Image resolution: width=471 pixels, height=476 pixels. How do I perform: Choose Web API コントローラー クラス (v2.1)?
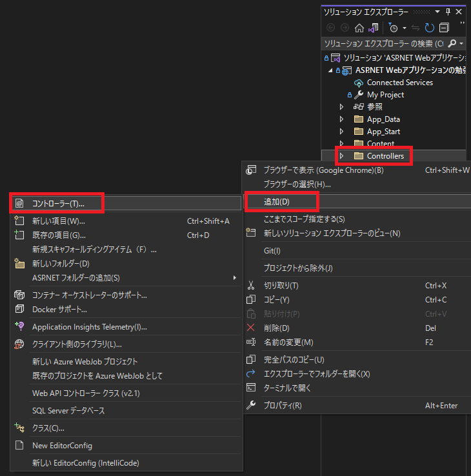(x=126, y=393)
